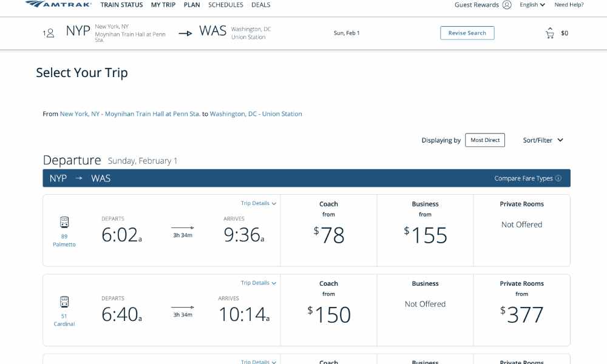This screenshot has height=364, width=607.
Task: Click the Revise Search button
Action: 467,33
